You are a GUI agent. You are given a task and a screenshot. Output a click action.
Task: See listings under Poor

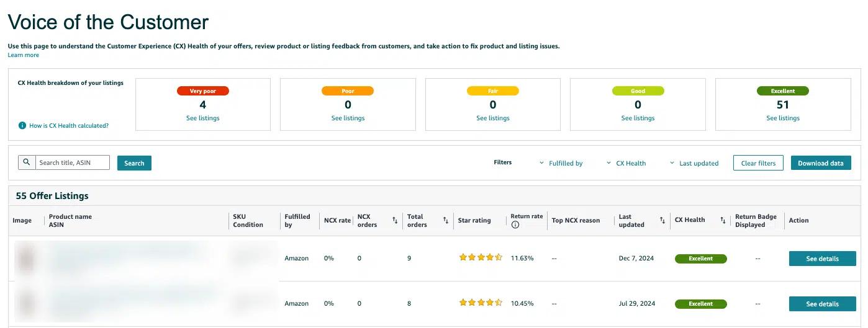pos(348,118)
